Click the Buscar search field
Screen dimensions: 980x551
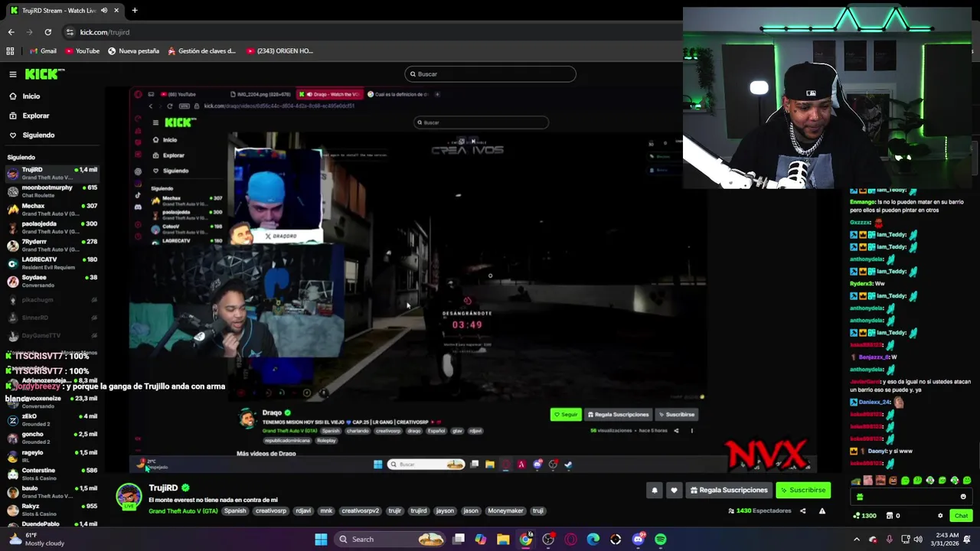coord(490,74)
